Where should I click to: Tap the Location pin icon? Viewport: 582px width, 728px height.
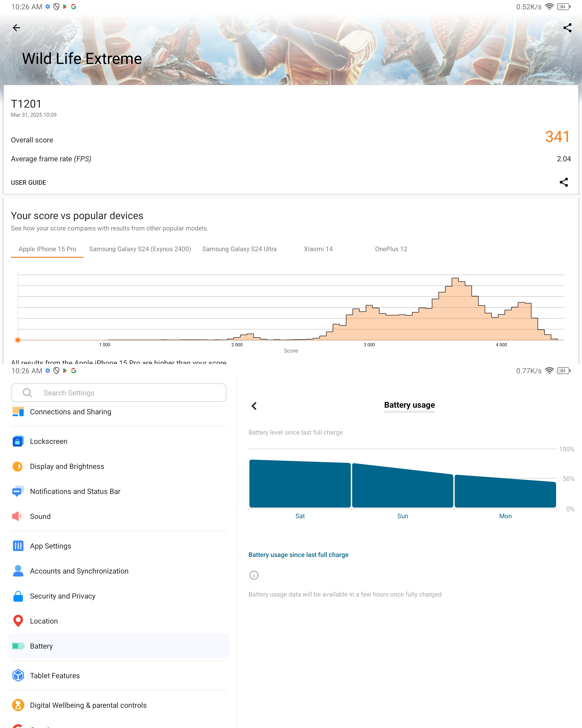pos(18,621)
